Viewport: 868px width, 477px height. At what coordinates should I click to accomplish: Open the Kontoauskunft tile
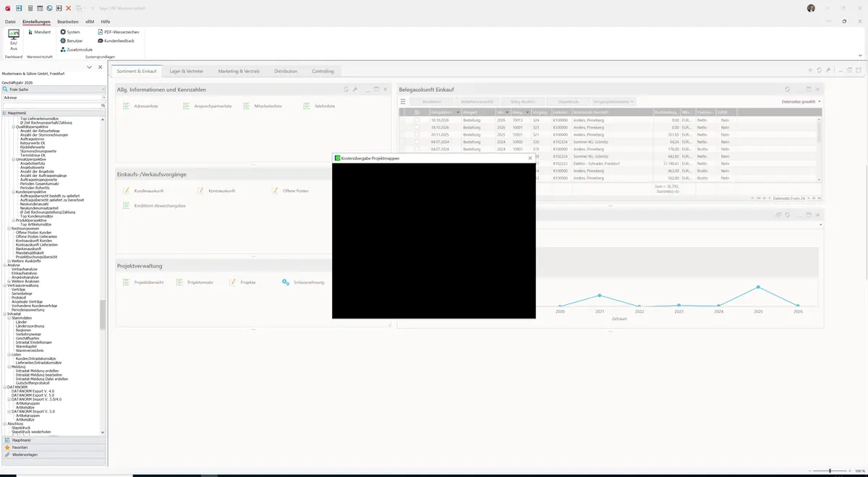point(216,190)
